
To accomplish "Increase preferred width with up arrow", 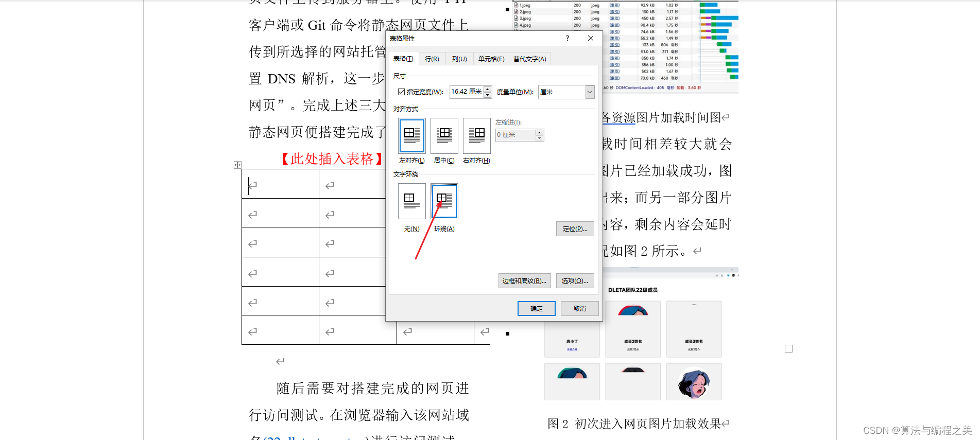I will pos(488,89).
